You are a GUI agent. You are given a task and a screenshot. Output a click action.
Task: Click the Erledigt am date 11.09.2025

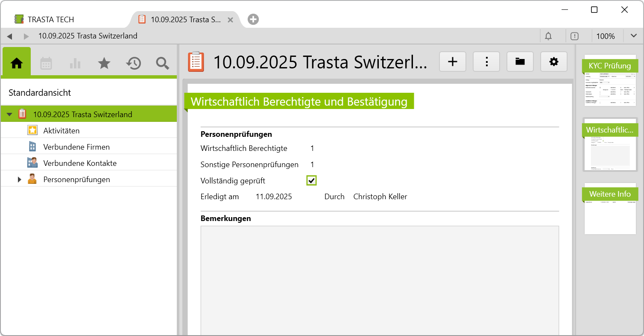tap(274, 197)
